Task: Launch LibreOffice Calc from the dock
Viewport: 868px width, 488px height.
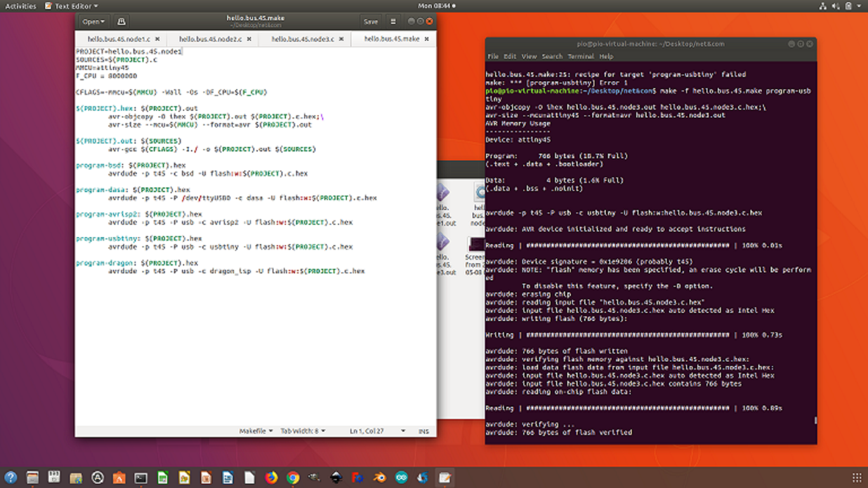Action: coord(163,478)
